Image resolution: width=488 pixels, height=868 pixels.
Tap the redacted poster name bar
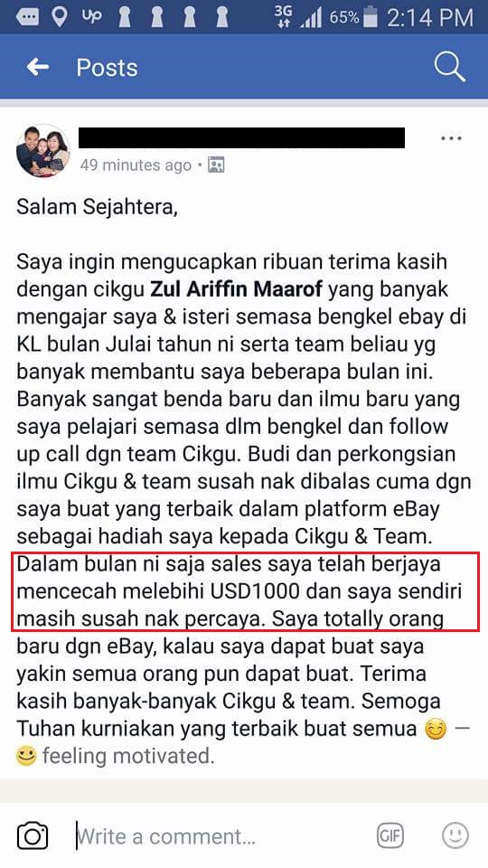[x=242, y=137]
